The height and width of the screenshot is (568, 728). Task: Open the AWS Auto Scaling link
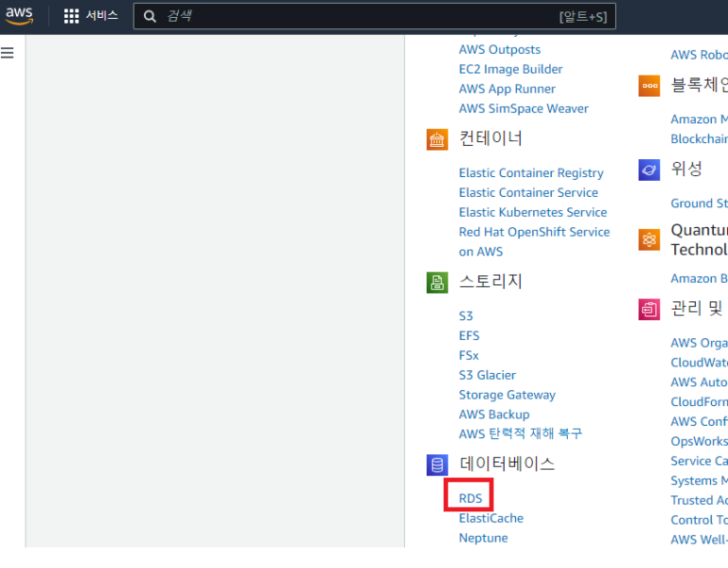[699, 382]
